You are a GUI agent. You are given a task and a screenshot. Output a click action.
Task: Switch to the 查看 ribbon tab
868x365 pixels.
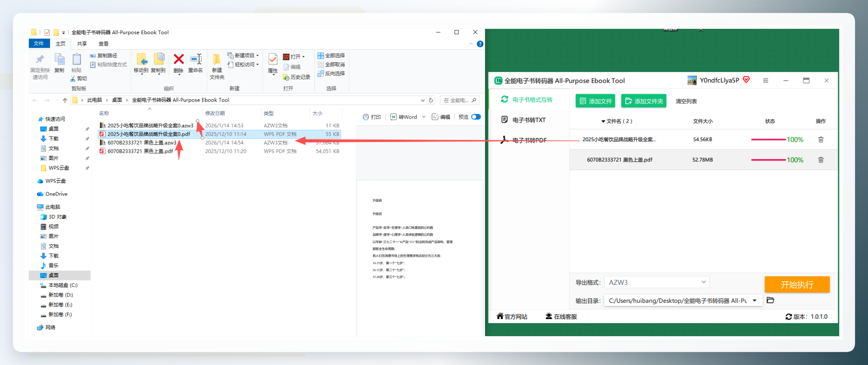point(104,44)
